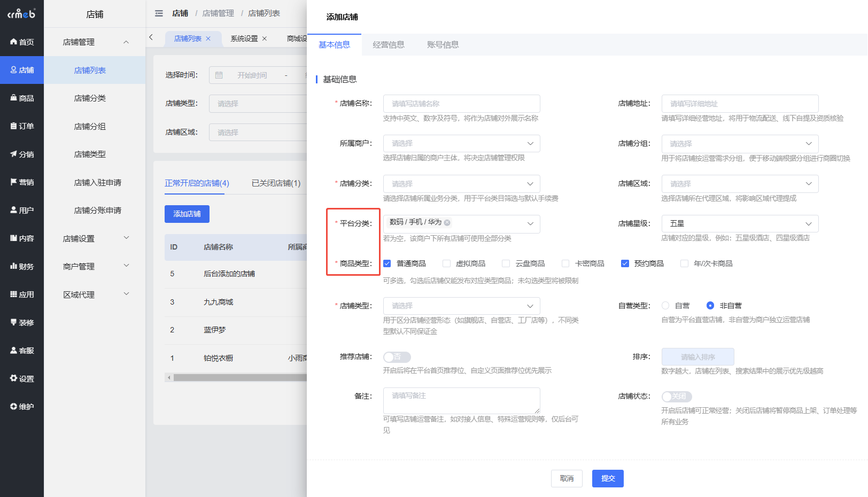Expand the 店铺设置 submenu

[x=95, y=238]
